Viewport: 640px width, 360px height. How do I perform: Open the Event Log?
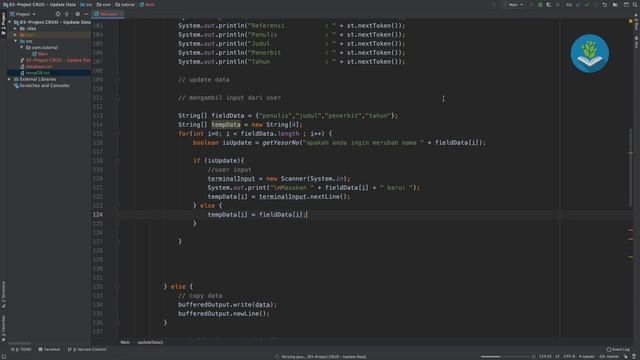[x=618, y=349]
